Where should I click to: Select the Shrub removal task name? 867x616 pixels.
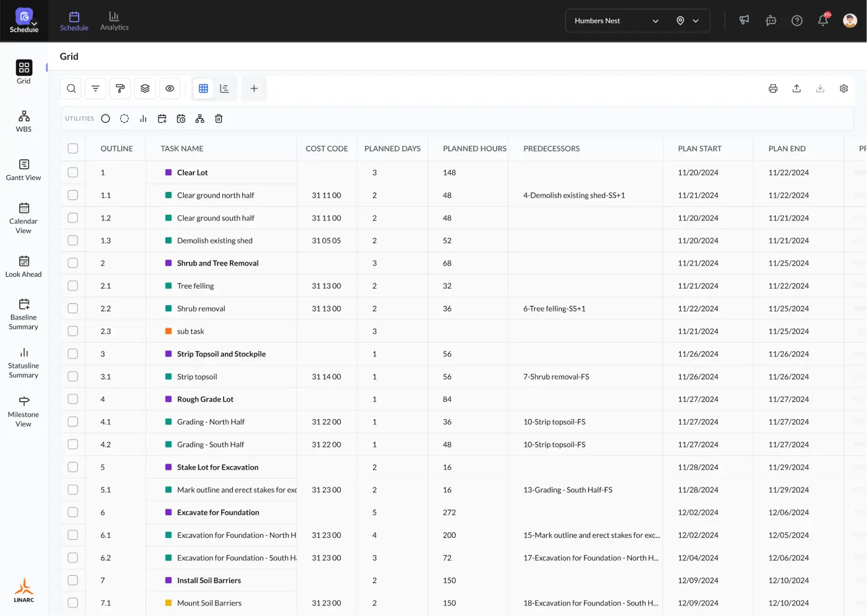pos(201,309)
